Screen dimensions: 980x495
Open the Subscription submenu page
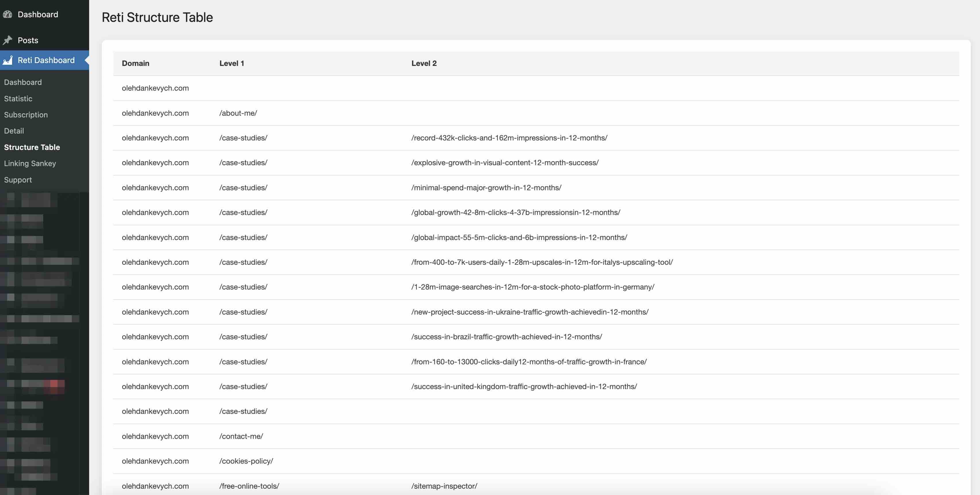pos(26,115)
